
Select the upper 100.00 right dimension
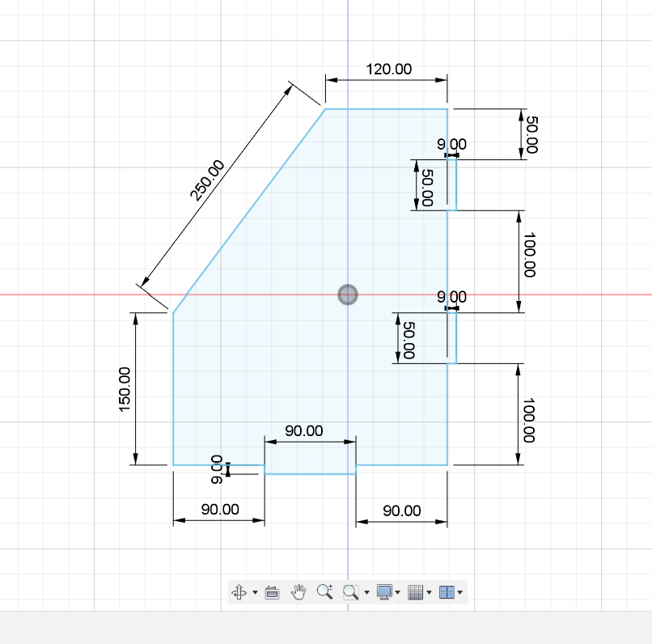[529, 255]
